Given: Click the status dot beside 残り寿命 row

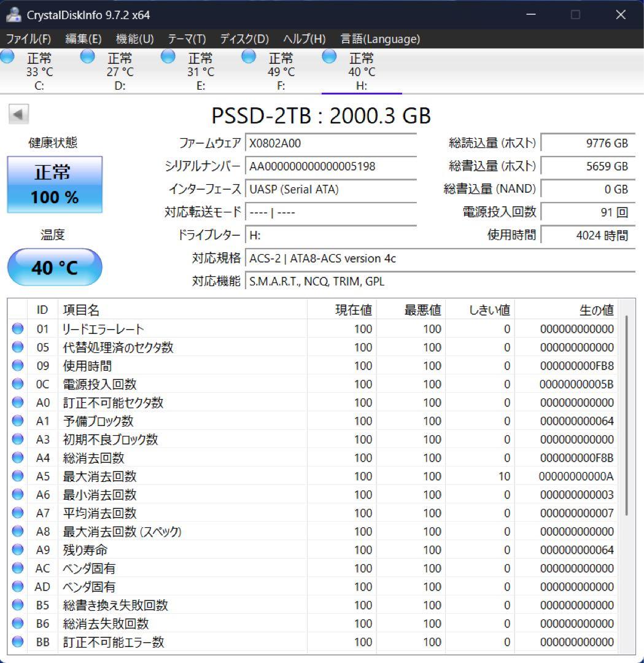Looking at the screenshot, I should click(x=17, y=550).
